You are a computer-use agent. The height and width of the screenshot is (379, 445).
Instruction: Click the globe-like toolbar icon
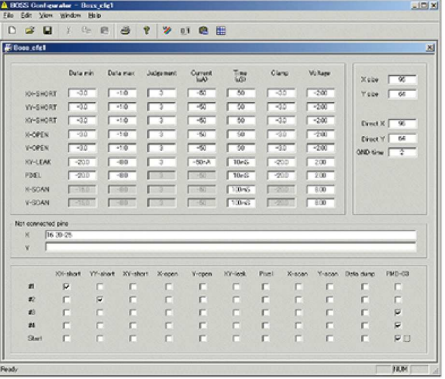[203, 31]
